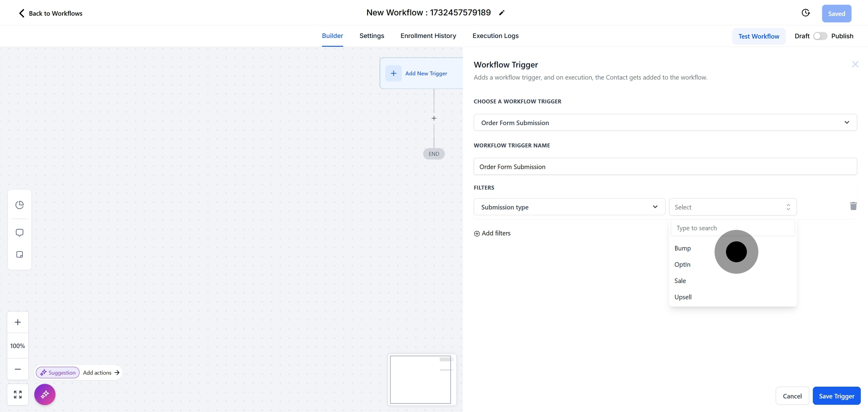Expand the Order Form Submission trigger dropdown
Image resolution: width=868 pixels, height=412 pixels.
coord(665,123)
